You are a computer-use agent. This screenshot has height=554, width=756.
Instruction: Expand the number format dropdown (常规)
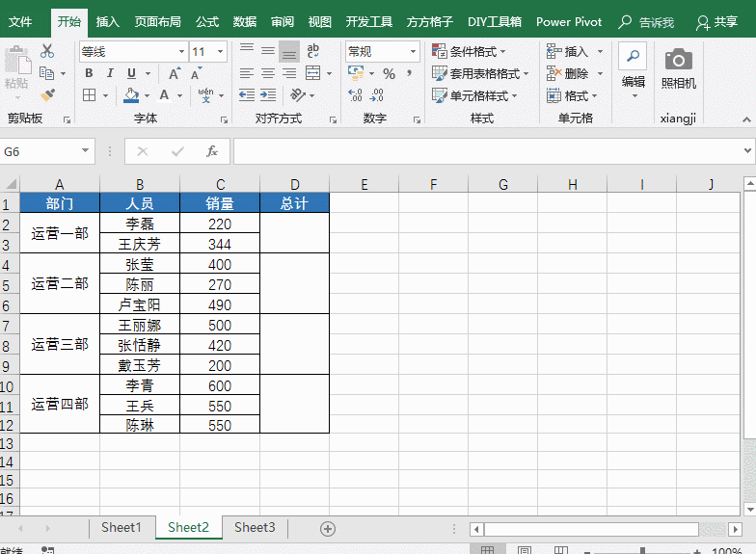point(413,52)
